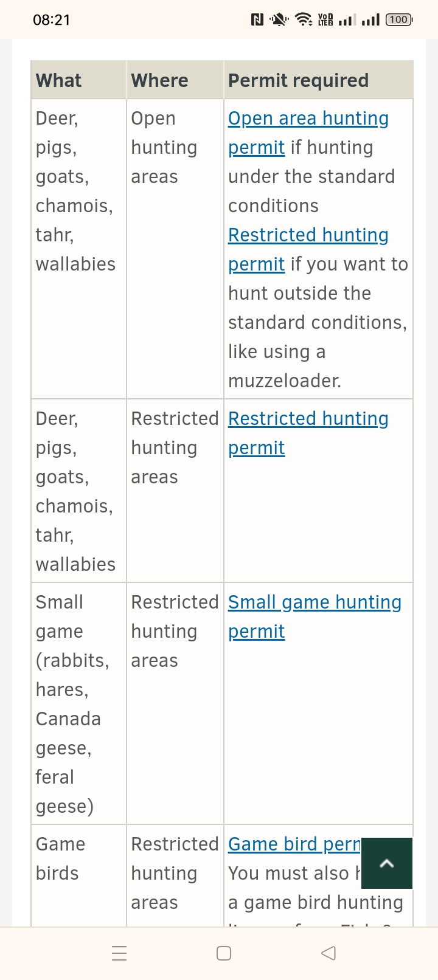
Task: Tap the NFC status bar icon
Action: [257, 19]
